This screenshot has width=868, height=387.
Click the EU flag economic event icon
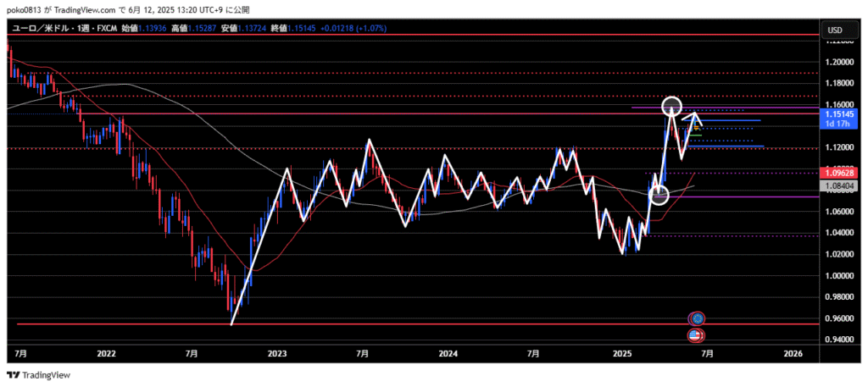click(x=697, y=318)
